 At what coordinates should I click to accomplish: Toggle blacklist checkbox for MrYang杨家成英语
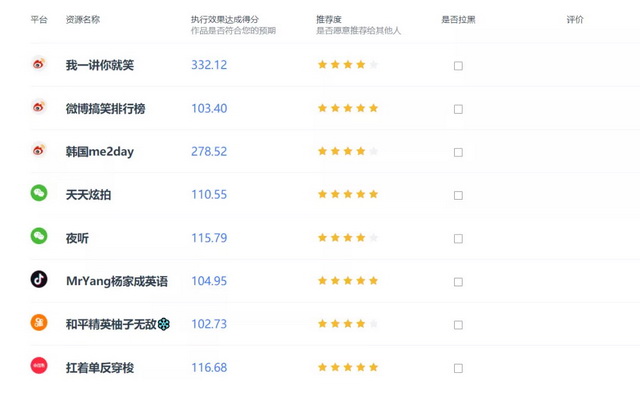pyautogui.click(x=458, y=282)
